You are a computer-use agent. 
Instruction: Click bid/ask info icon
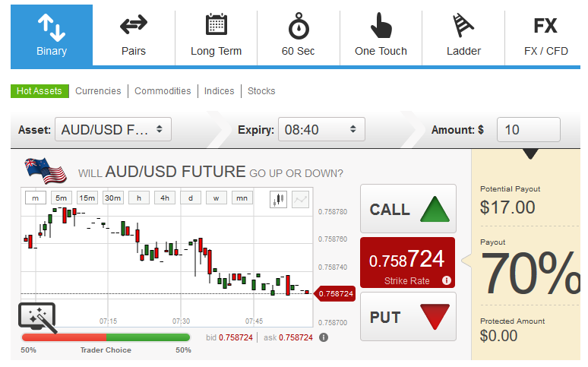coord(324,337)
